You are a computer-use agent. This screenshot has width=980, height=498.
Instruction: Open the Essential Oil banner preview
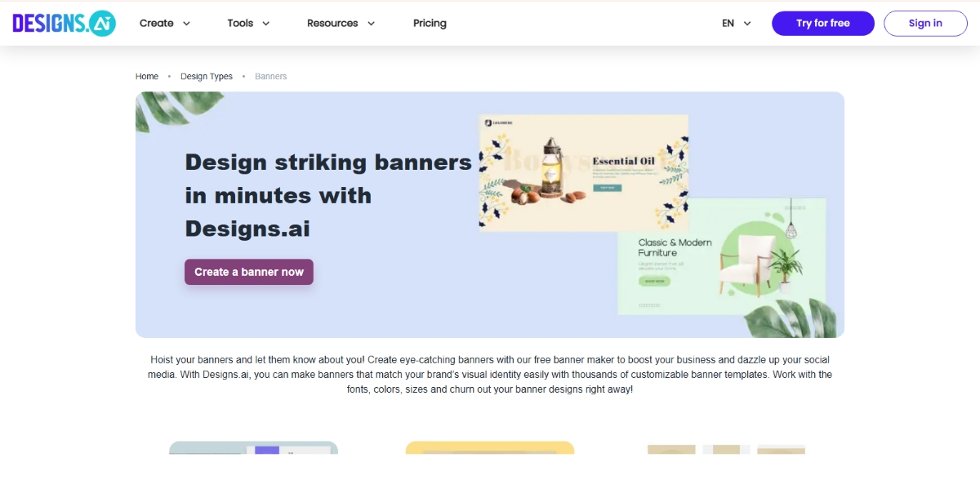[x=583, y=172]
